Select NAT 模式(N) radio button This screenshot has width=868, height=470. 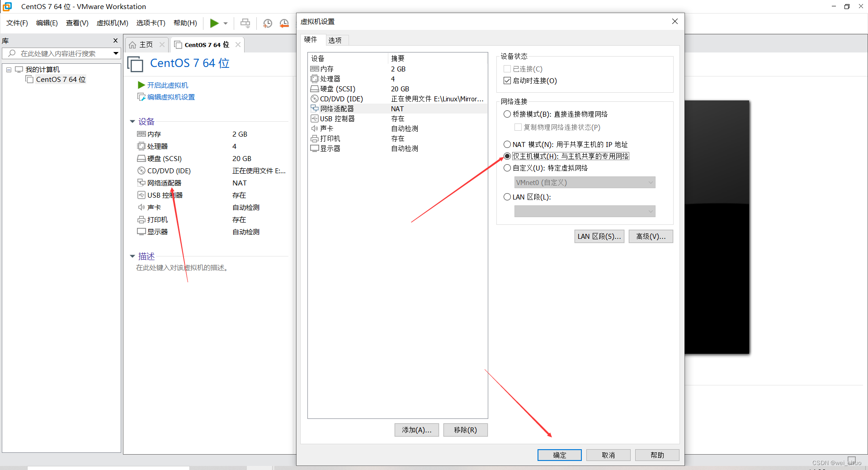[507, 144]
